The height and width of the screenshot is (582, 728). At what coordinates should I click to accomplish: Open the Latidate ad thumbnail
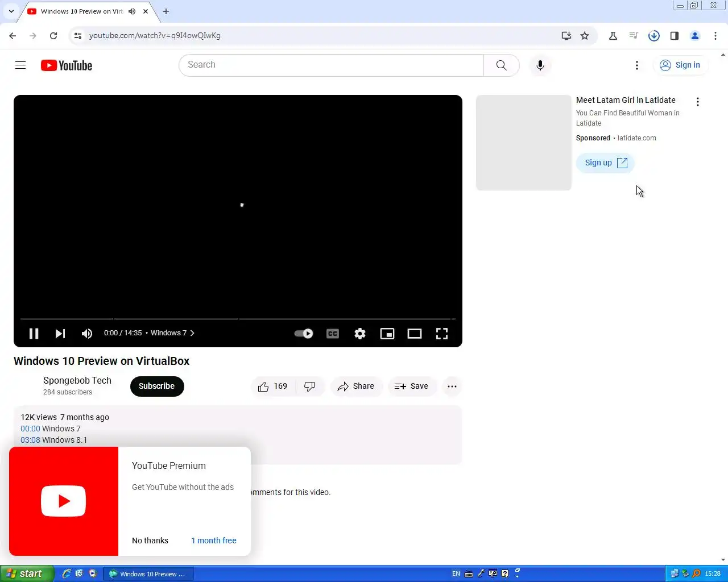(x=524, y=143)
